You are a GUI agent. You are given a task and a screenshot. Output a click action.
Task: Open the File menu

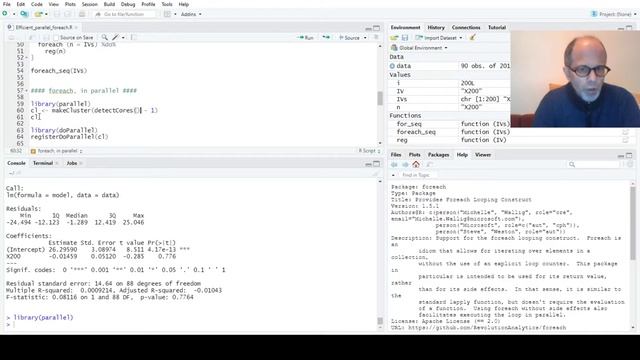coord(7,4)
